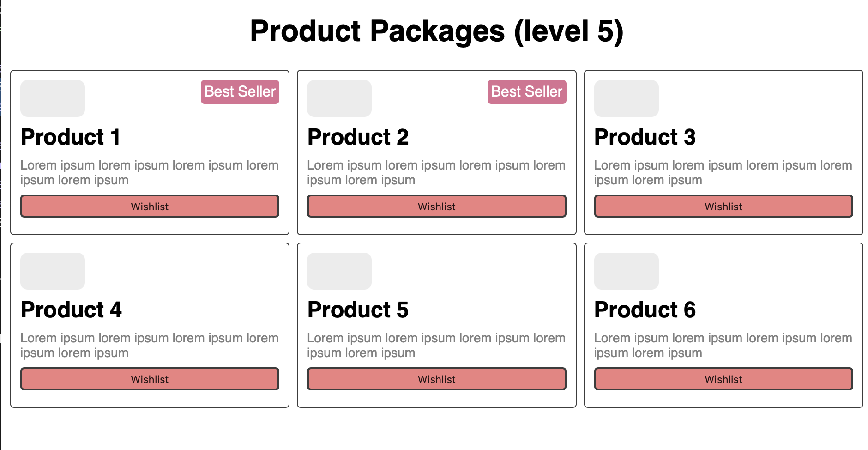Wishlist Product 5 using its button
This screenshot has width=868, height=450.
click(x=436, y=379)
